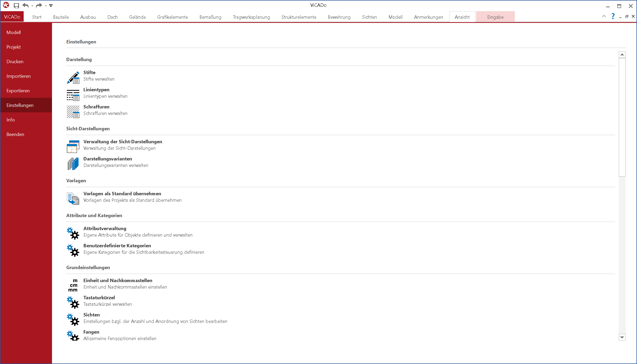Open the Attributverwaltung link

pos(105,229)
